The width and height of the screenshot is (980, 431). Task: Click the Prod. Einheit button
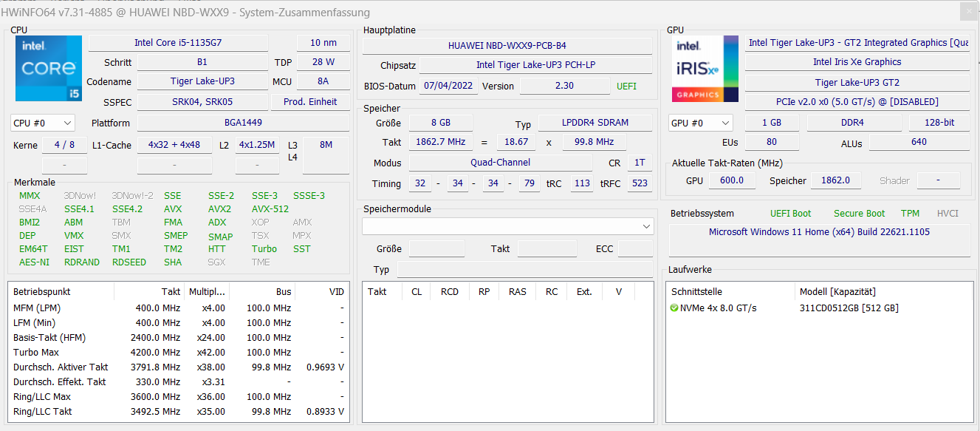310,102
